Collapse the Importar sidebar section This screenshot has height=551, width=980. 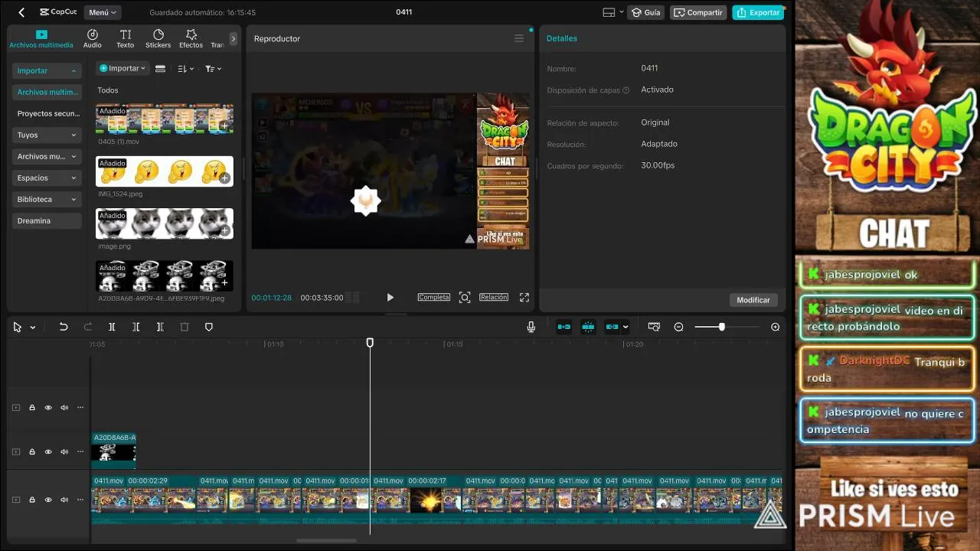click(x=47, y=70)
